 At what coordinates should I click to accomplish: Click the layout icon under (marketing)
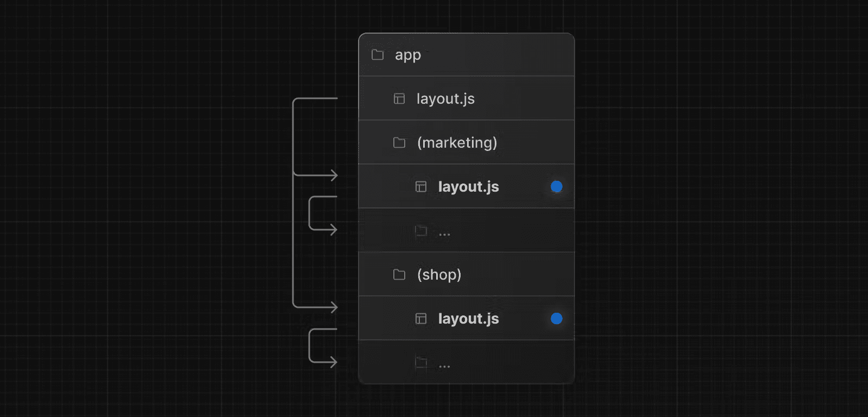pyautogui.click(x=421, y=187)
